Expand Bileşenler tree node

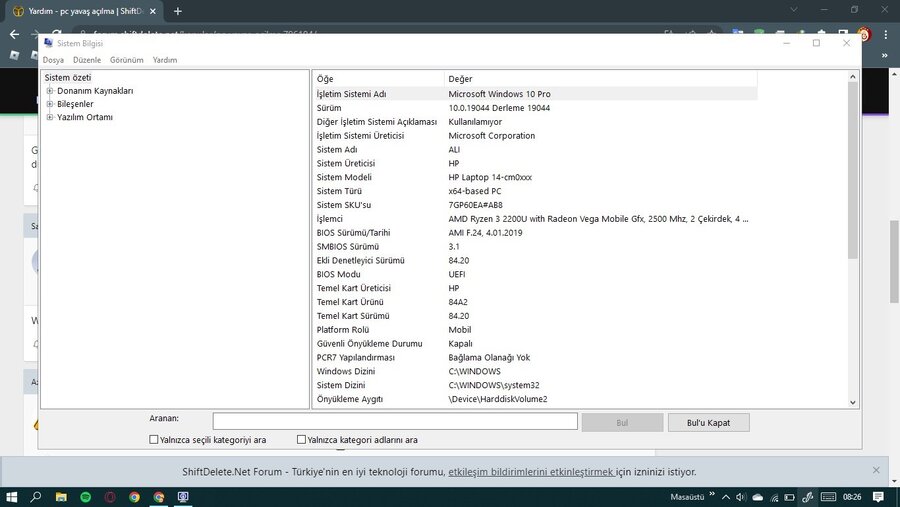[x=50, y=104]
